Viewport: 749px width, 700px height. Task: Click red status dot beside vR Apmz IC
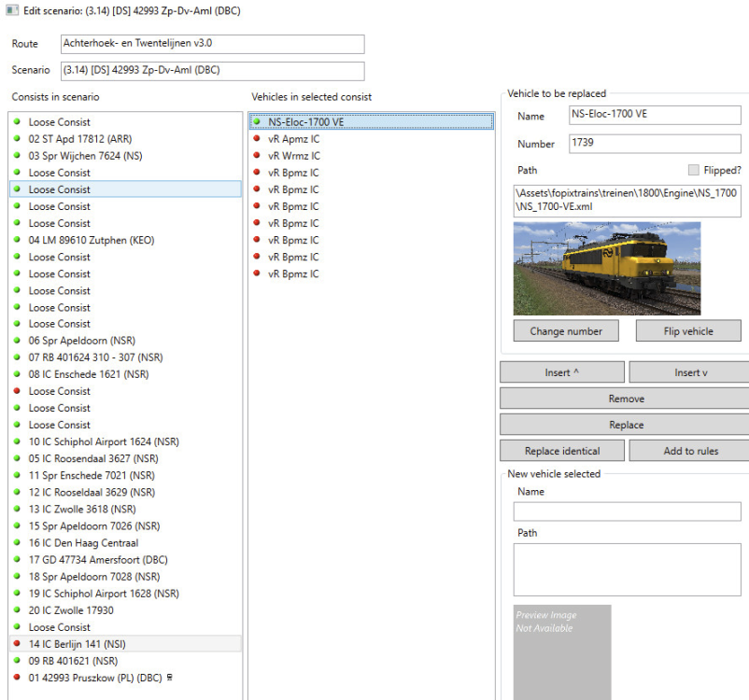(x=257, y=139)
